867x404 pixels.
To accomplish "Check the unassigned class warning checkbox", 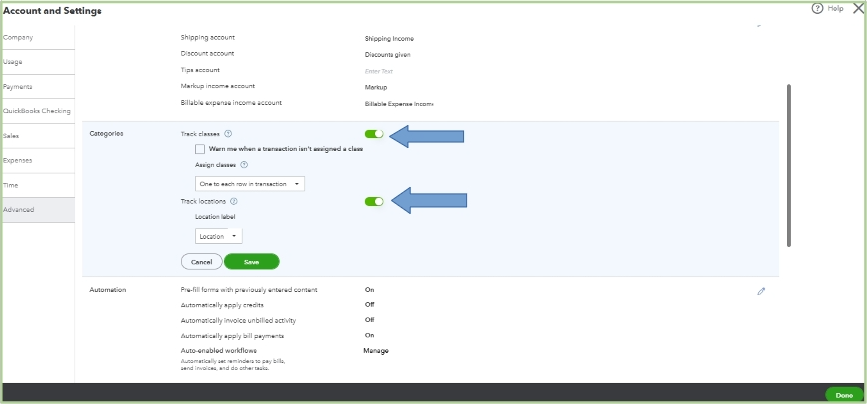I will pyautogui.click(x=201, y=149).
